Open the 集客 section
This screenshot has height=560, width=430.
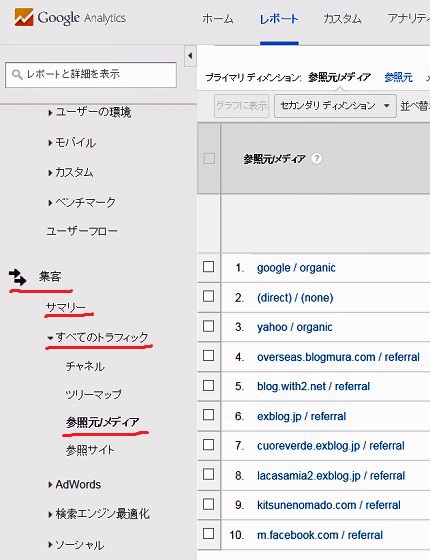point(50,277)
